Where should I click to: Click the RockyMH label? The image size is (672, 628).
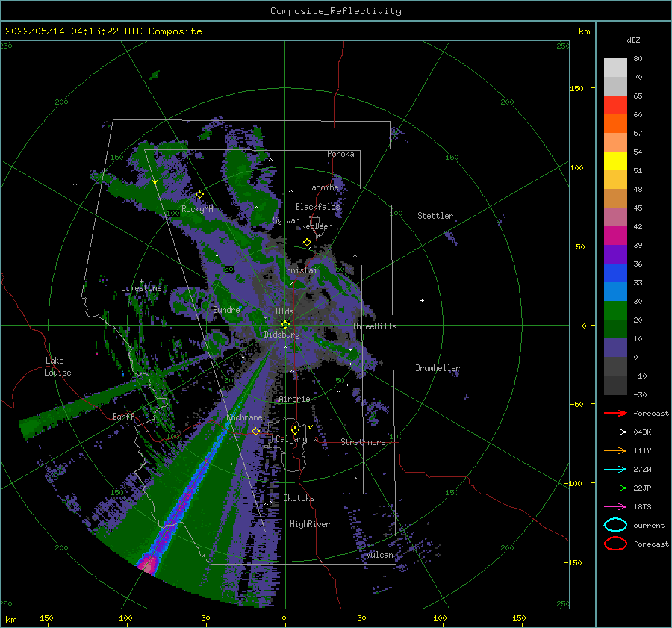[197, 209]
